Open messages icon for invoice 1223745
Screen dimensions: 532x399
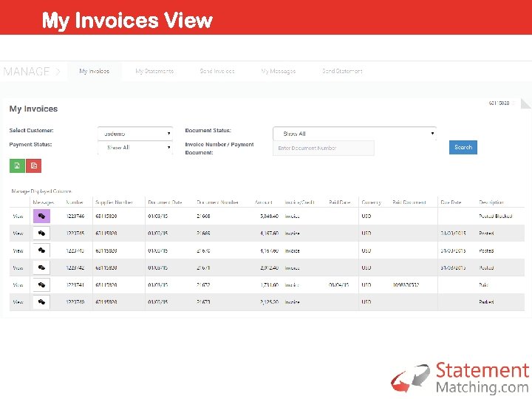[x=41, y=233]
